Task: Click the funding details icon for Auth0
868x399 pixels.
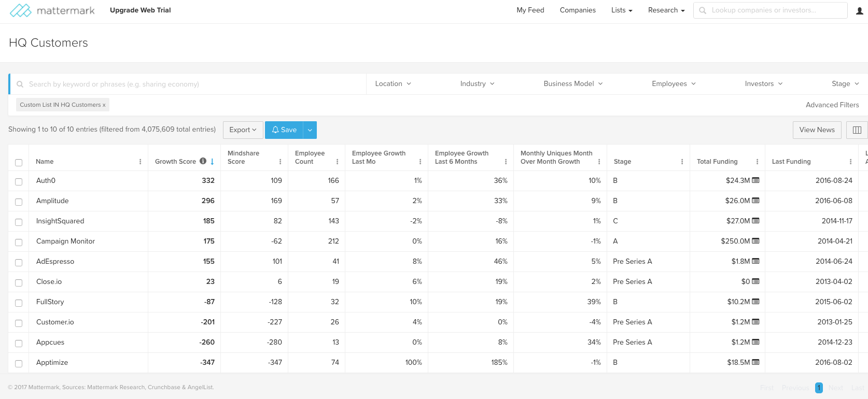Action: (x=755, y=180)
